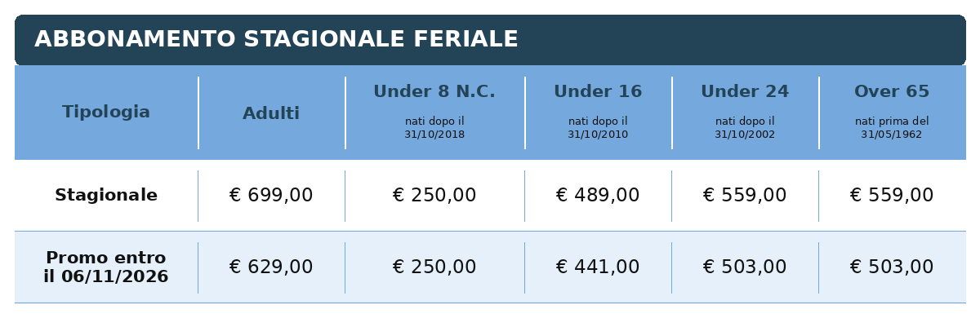Click the Under 24 promo price € 503,00

click(745, 267)
